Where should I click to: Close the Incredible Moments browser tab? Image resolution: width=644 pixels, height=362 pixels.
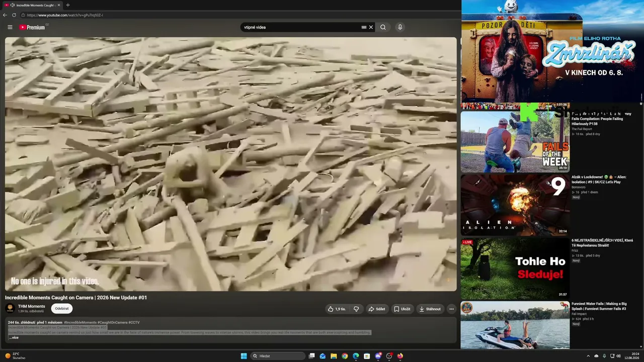[x=59, y=5]
